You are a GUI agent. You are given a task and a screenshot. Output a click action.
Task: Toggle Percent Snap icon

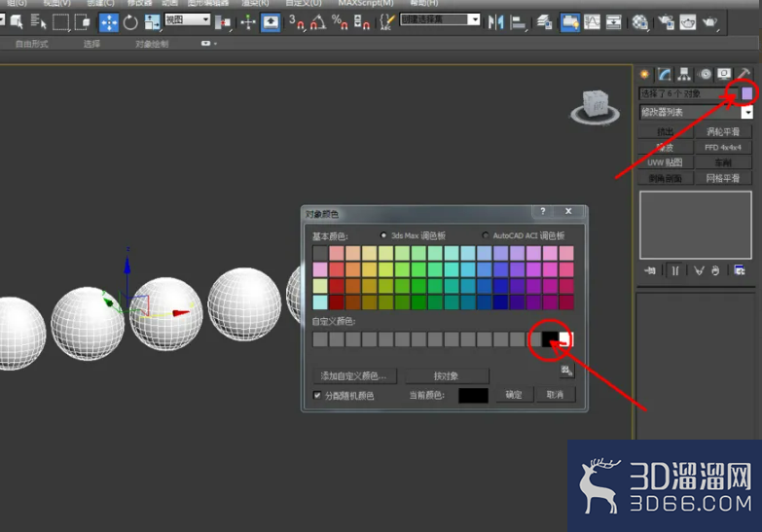(340, 22)
